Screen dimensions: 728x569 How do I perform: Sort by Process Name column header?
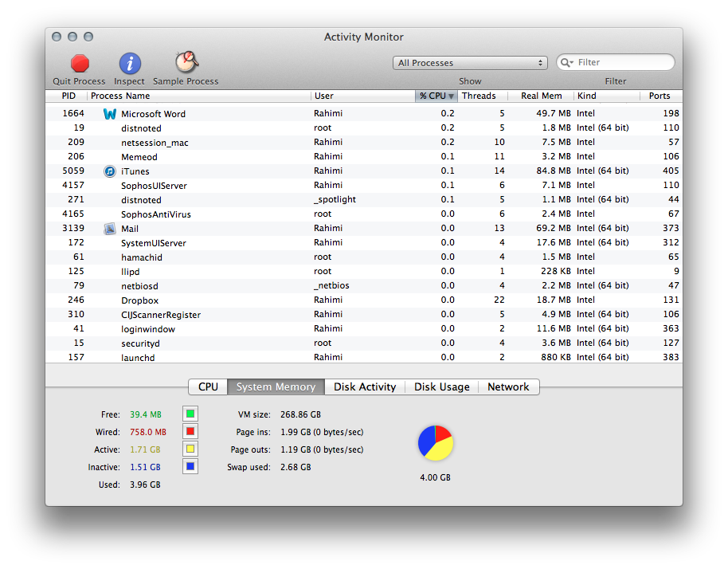click(199, 96)
